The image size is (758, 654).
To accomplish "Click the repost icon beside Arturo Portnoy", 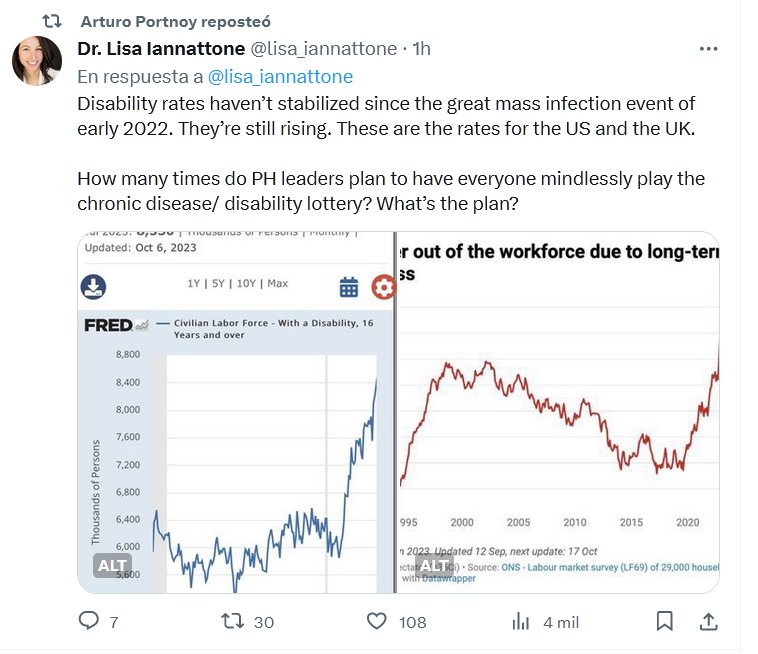I will click(x=56, y=21).
